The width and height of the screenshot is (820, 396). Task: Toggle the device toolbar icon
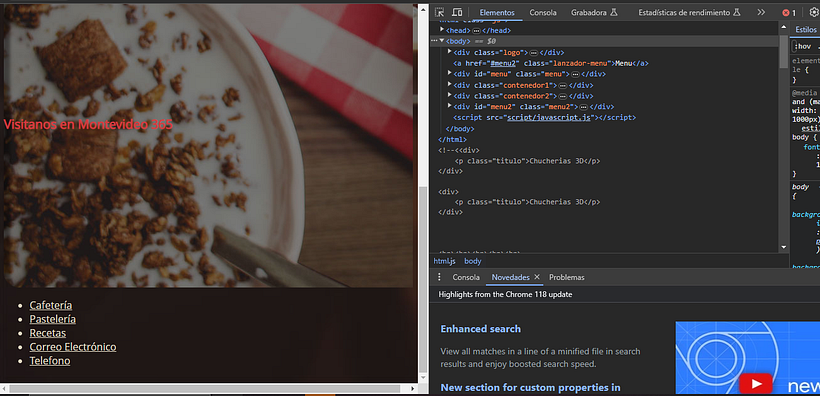pyautogui.click(x=457, y=13)
